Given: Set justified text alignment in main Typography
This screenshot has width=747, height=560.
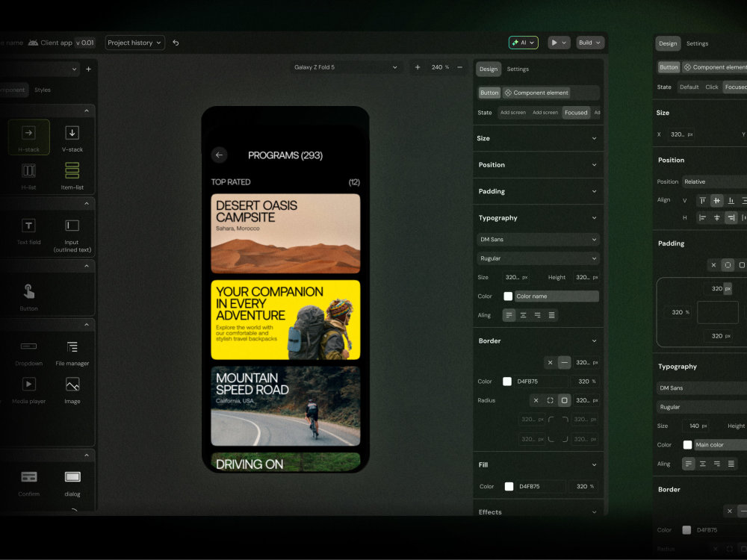Looking at the screenshot, I should [552, 315].
